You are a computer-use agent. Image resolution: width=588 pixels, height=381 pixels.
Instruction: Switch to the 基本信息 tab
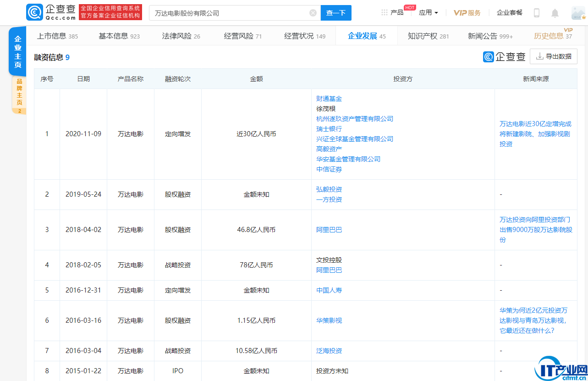[119, 36]
